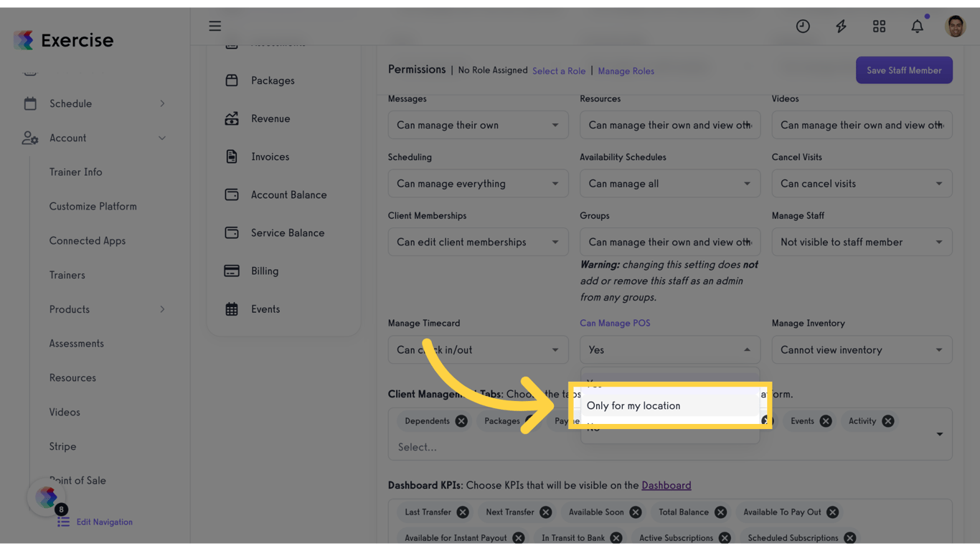Image resolution: width=980 pixels, height=551 pixels.
Task: Remove the Available To Pay Out chip
Action: (832, 512)
